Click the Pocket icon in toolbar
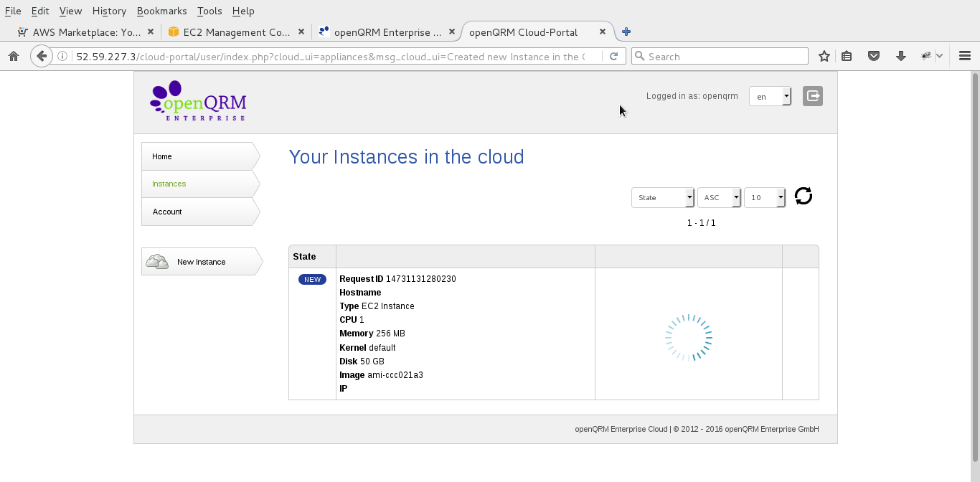980x482 pixels. point(874,56)
